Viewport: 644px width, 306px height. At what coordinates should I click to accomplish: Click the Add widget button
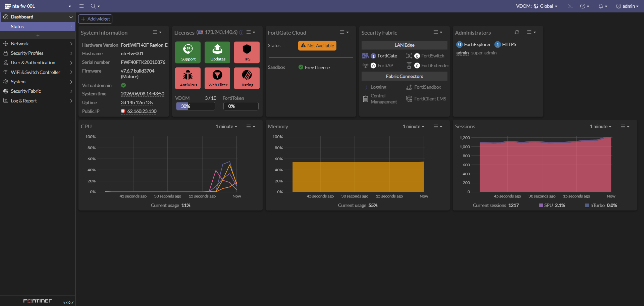point(95,19)
